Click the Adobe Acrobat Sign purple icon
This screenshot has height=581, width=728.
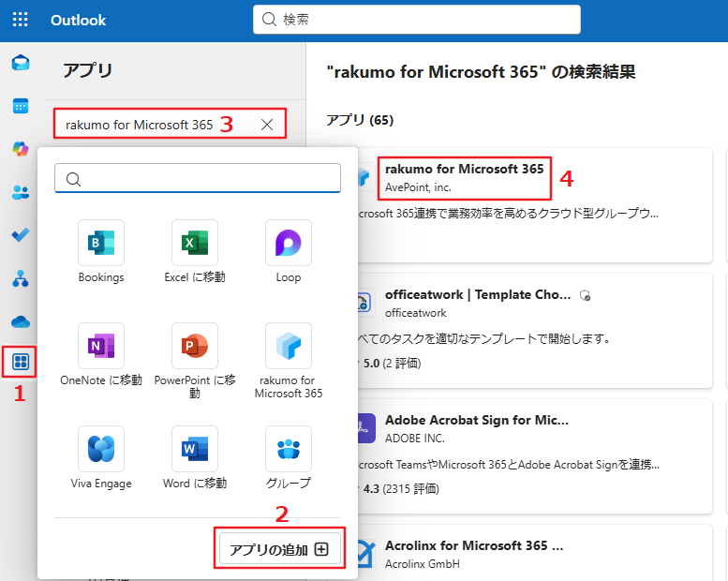click(x=365, y=428)
